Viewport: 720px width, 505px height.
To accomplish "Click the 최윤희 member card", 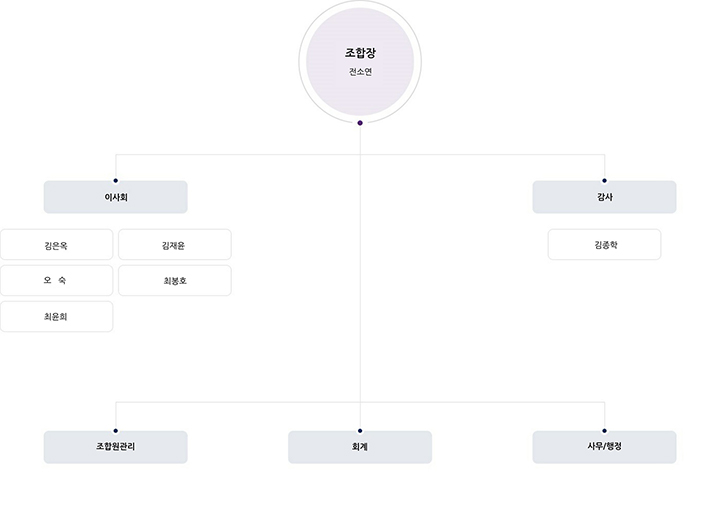I will point(56,317).
